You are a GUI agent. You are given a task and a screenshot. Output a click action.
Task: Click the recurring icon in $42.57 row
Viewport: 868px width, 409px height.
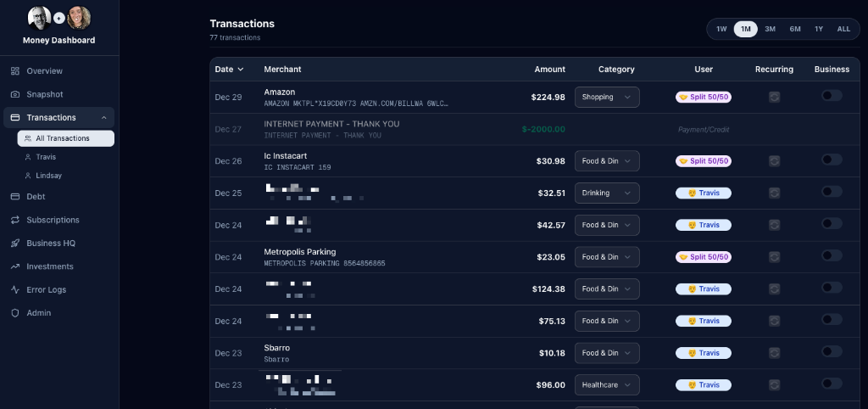[775, 225]
